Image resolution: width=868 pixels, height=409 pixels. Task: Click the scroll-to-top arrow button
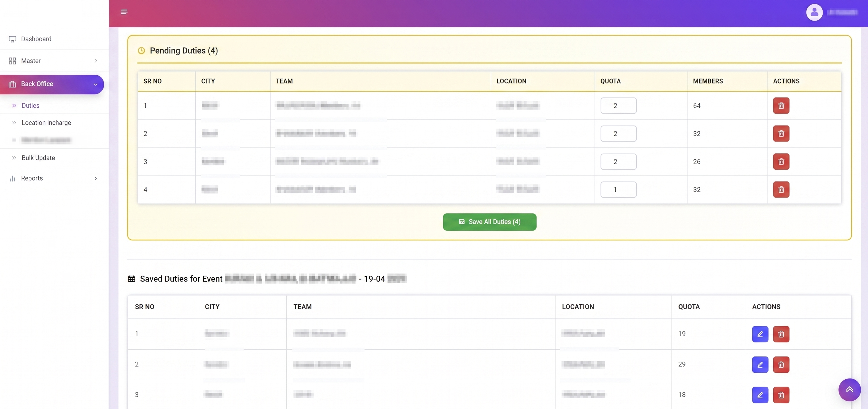click(x=849, y=390)
